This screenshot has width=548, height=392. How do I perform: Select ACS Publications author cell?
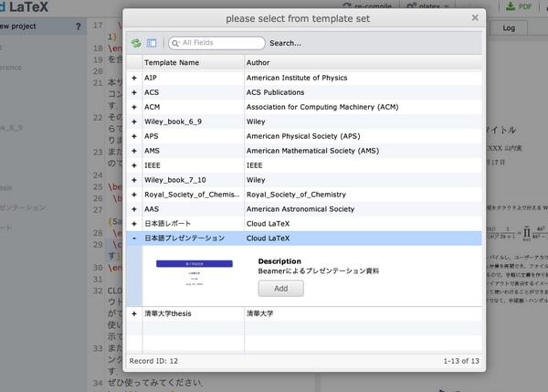364,92
